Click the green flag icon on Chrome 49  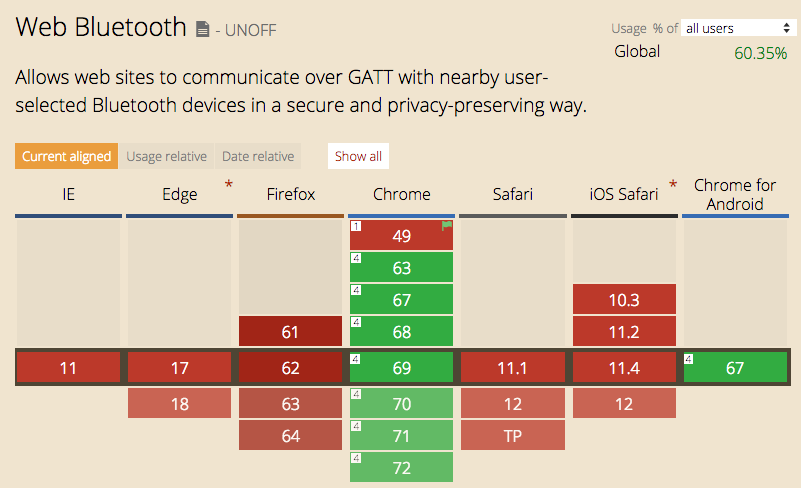tap(447, 226)
